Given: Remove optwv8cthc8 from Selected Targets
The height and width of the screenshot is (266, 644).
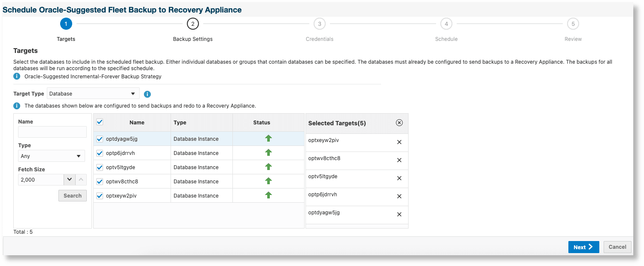Looking at the screenshot, I should point(399,160).
